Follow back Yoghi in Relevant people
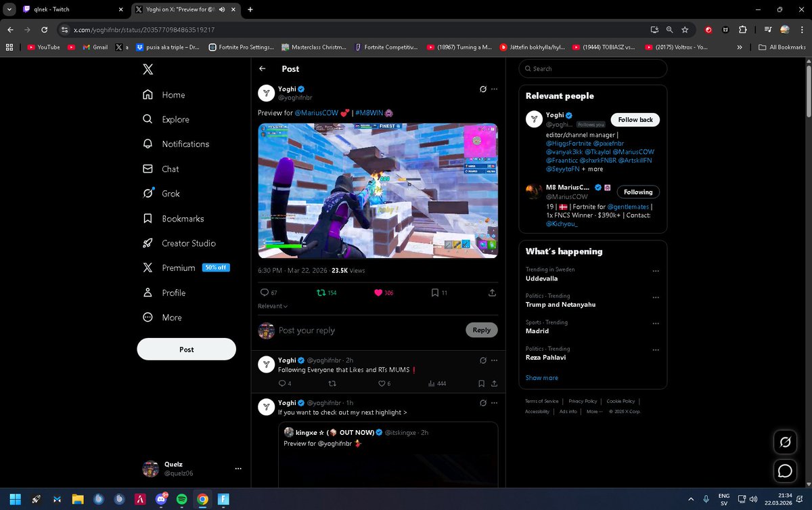812x510 pixels. click(635, 119)
